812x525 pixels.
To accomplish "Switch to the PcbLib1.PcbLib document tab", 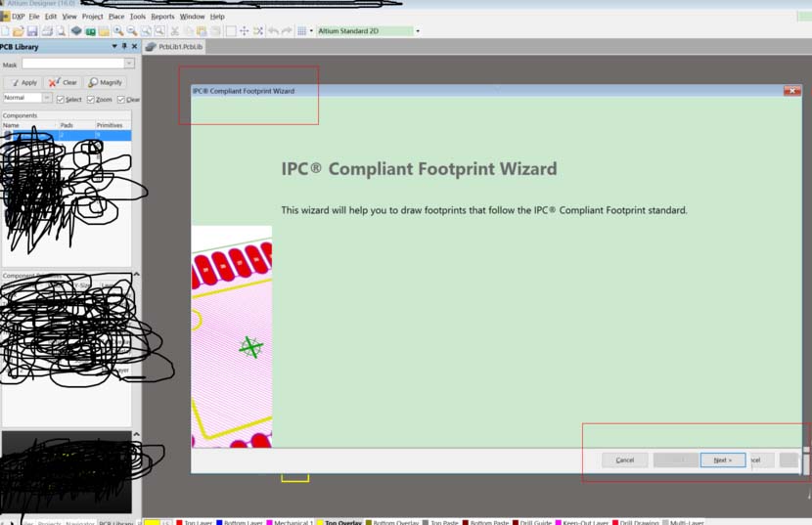I will pos(174,47).
